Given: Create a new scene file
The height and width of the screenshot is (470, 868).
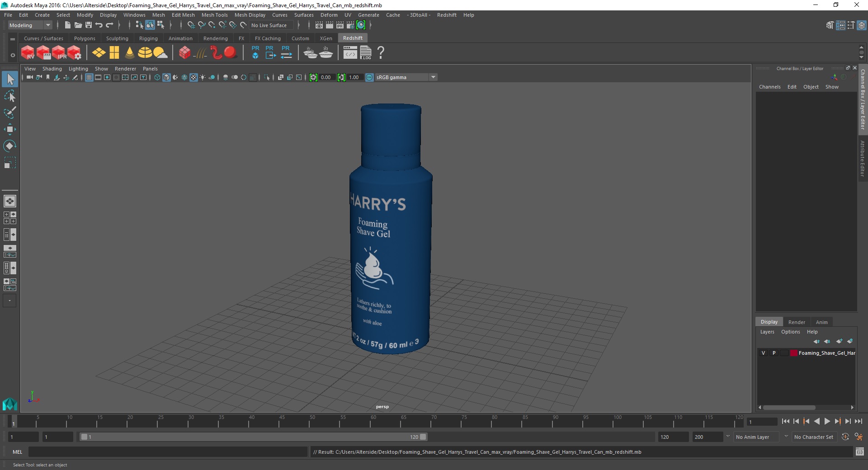Looking at the screenshot, I should (x=67, y=25).
